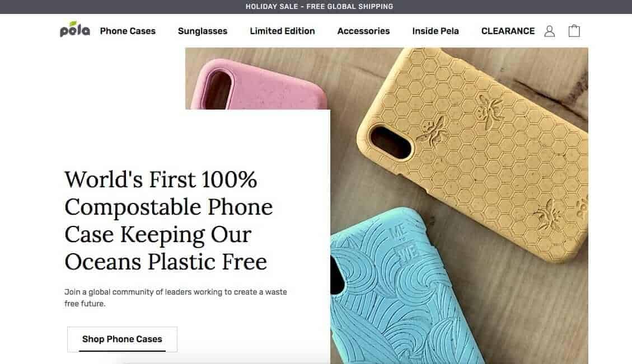The image size is (632, 364).
Task: Click the waste free future description text
Action: 176,297
